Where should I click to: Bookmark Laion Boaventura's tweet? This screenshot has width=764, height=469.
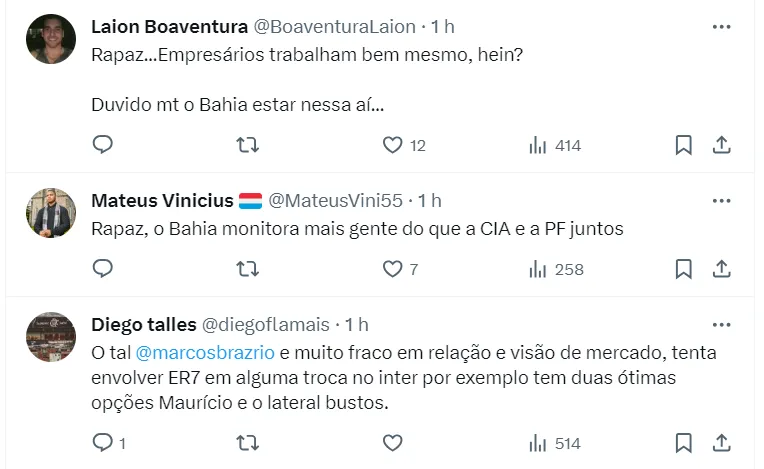coord(683,145)
